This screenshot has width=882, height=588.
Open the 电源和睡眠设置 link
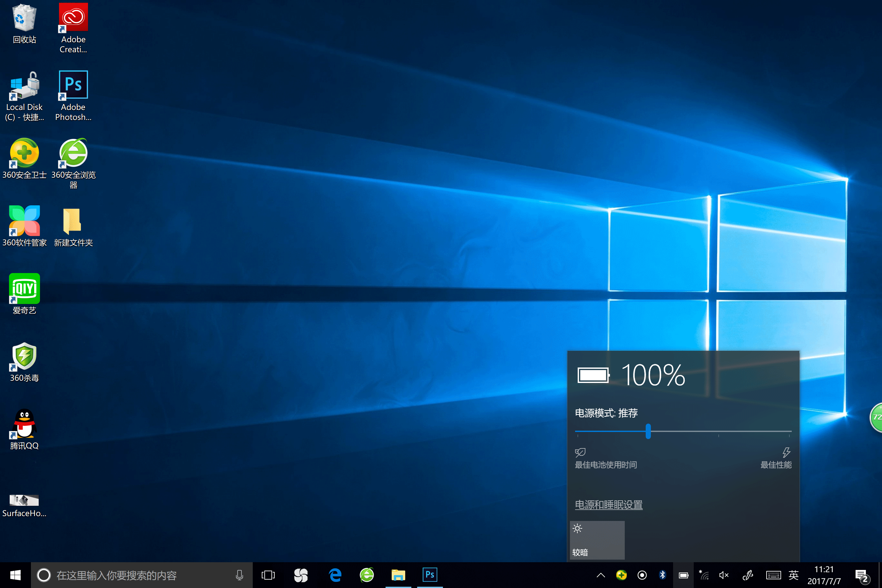click(x=609, y=505)
